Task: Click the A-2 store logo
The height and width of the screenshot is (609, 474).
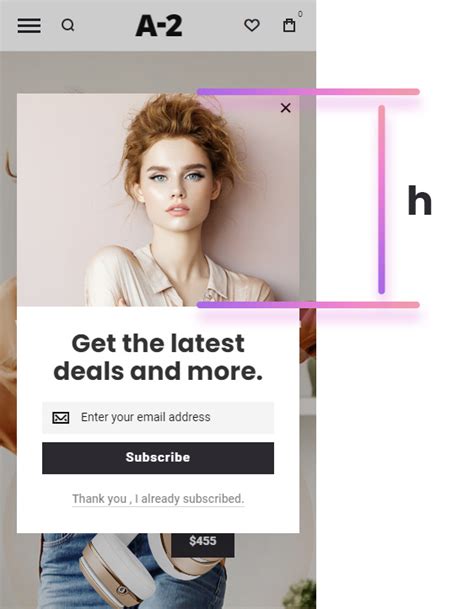Action: pyautogui.click(x=159, y=26)
